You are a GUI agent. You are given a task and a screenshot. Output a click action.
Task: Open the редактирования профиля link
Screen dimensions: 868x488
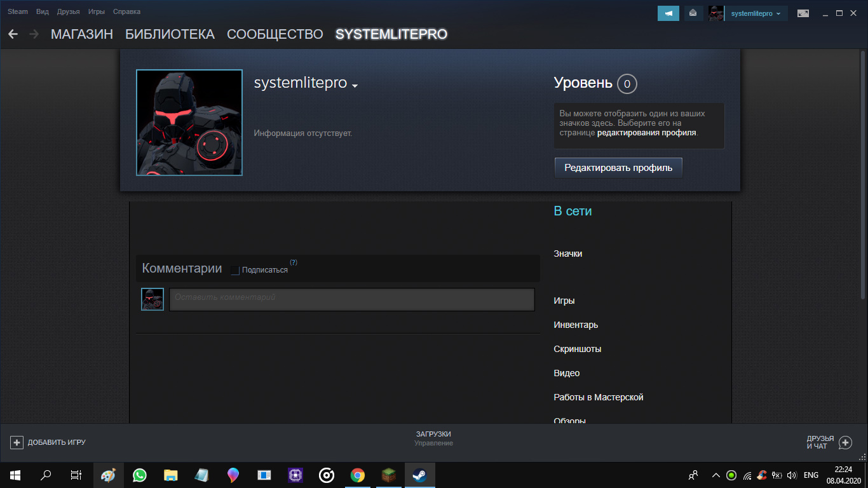point(647,133)
